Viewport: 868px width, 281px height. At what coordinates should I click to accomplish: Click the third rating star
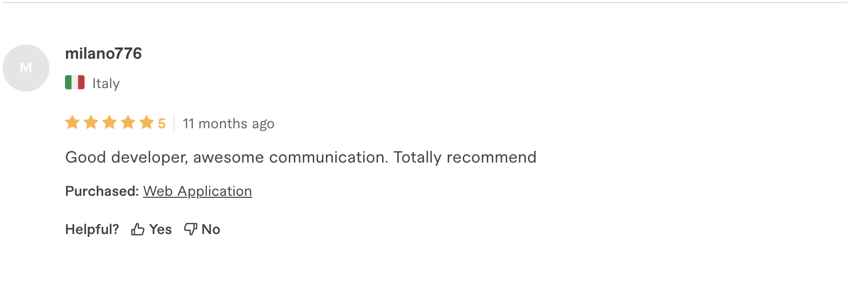[109, 122]
